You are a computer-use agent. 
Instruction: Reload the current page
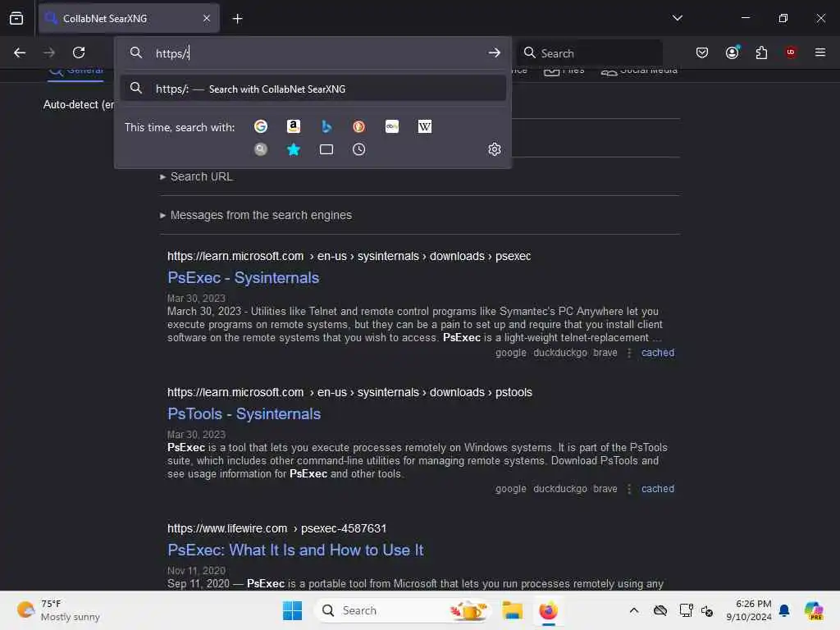79,52
